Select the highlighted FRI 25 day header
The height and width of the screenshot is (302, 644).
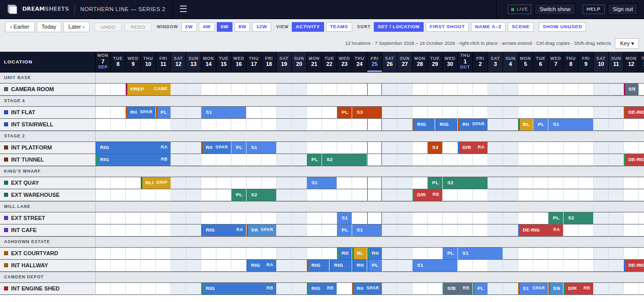point(374,61)
